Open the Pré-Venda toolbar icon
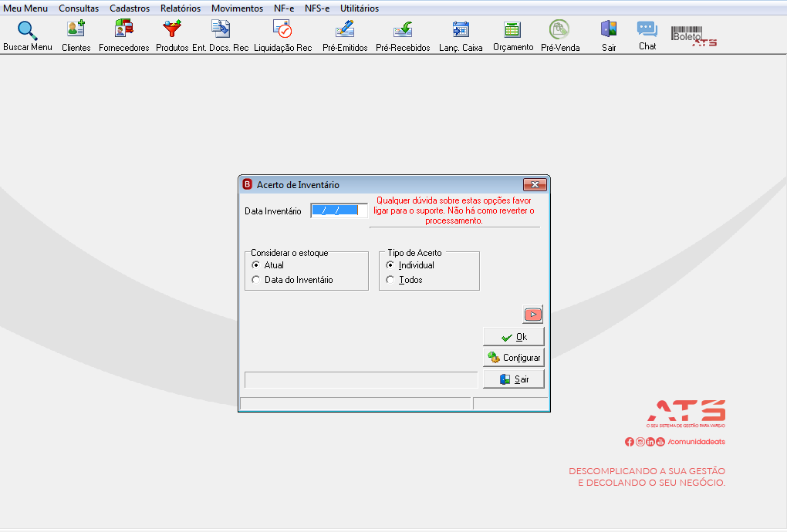This screenshot has width=787, height=532. tap(559, 29)
